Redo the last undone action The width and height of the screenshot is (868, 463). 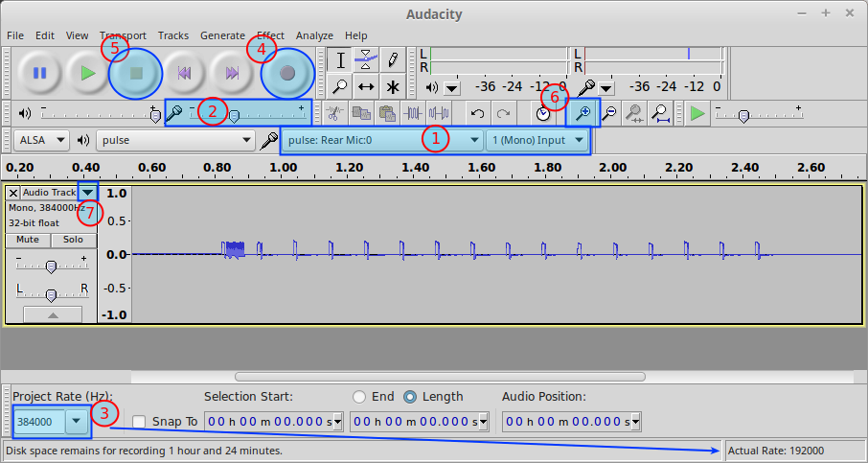click(x=503, y=113)
